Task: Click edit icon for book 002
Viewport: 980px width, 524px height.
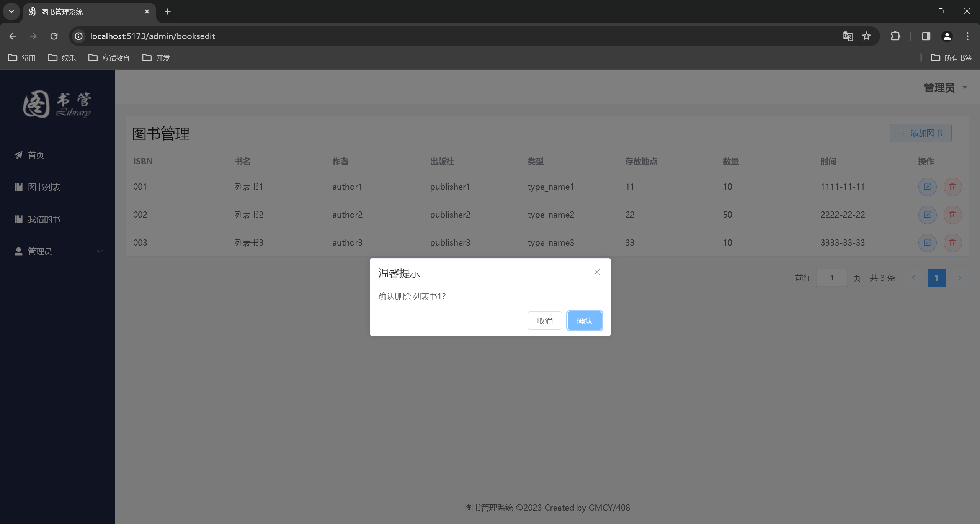Action: tap(927, 215)
